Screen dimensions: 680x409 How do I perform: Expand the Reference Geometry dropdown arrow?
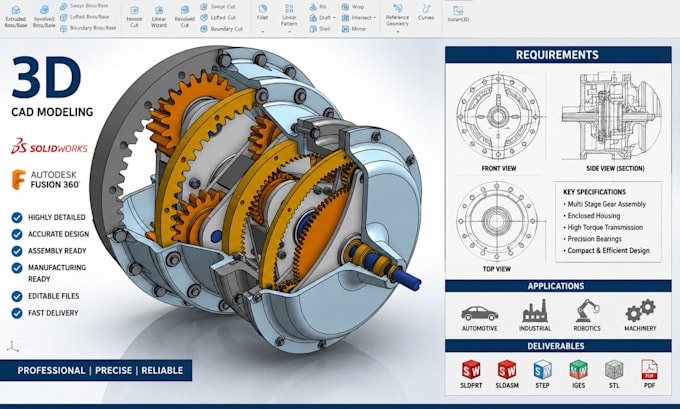coord(397,32)
